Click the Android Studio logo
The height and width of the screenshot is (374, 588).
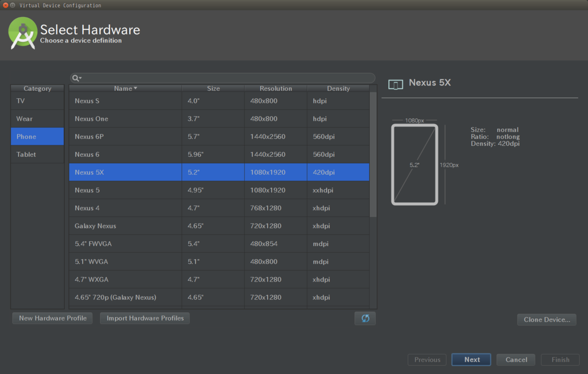pos(22,33)
